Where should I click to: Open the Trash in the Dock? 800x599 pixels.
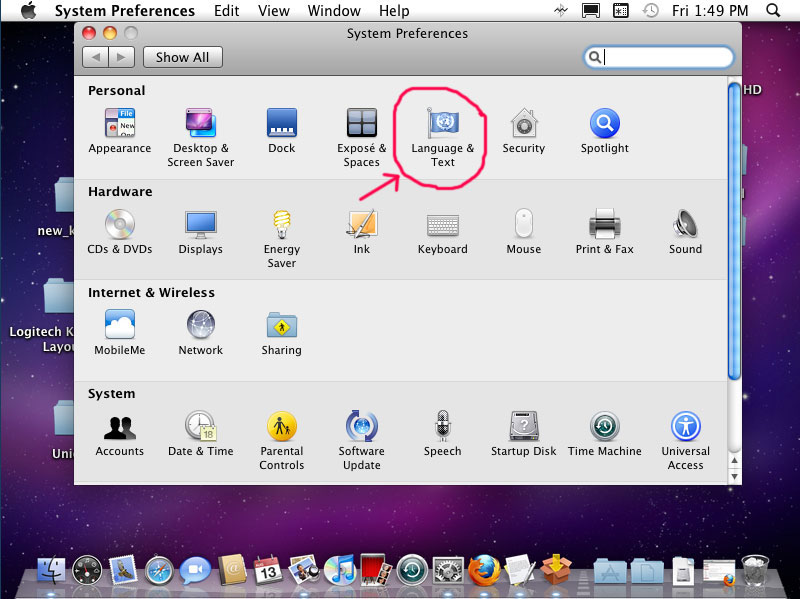pyautogui.click(x=755, y=570)
